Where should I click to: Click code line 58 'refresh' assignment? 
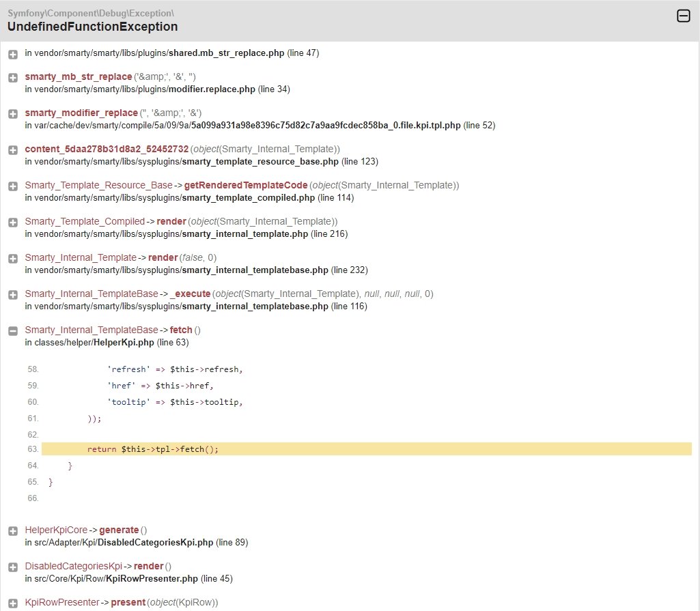click(x=175, y=369)
